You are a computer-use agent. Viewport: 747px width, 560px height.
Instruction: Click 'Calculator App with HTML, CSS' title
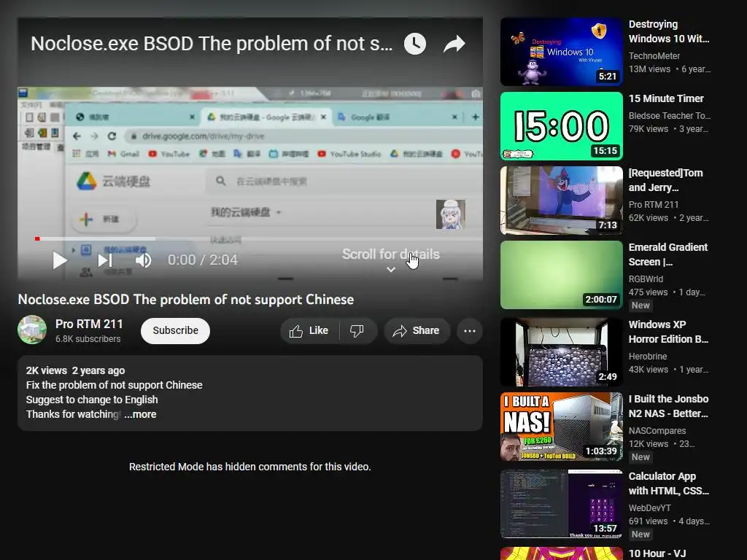click(669, 483)
